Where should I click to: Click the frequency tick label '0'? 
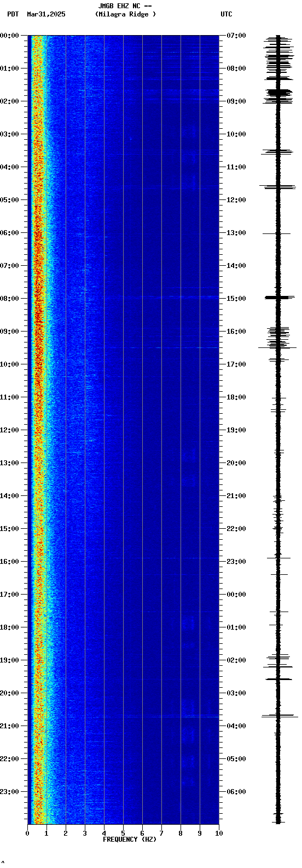click(x=27, y=833)
